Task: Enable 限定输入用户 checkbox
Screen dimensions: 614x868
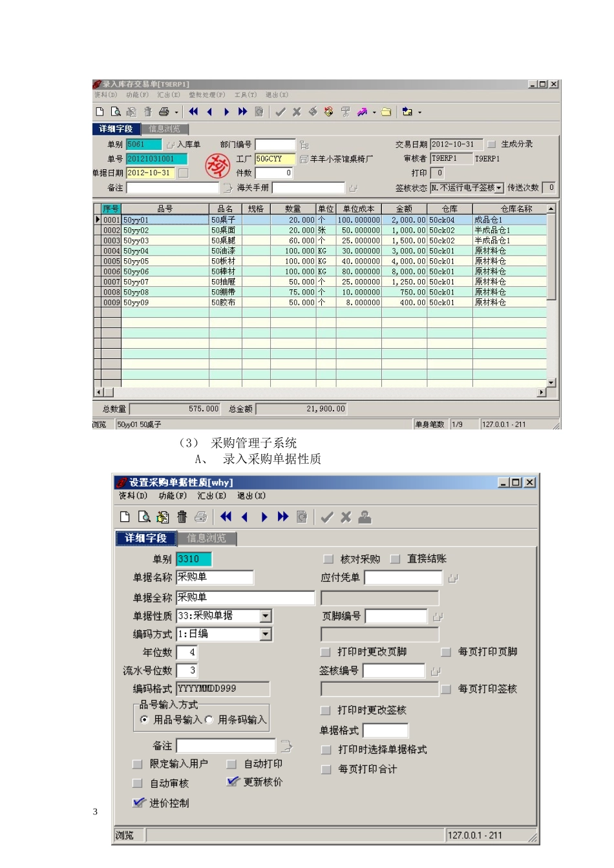Action: [137, 764]
